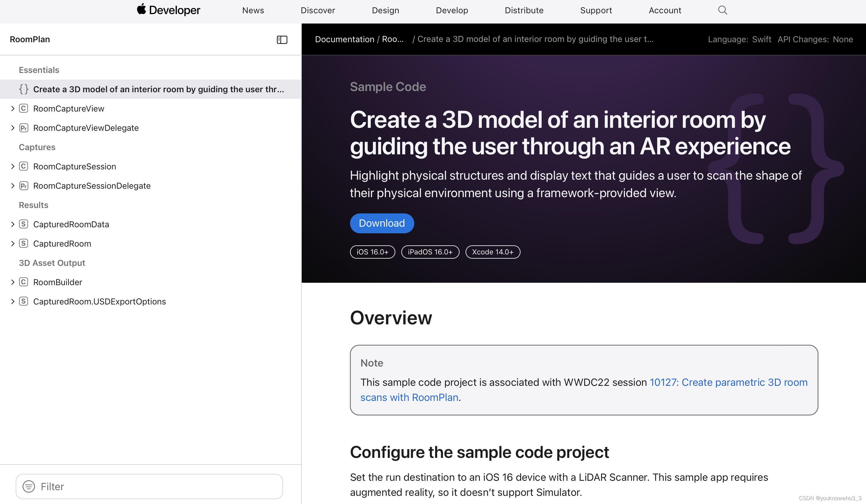866x504 pixels.
Task: Click the curly braces sample code icon
Action: (x=23, y=89)
